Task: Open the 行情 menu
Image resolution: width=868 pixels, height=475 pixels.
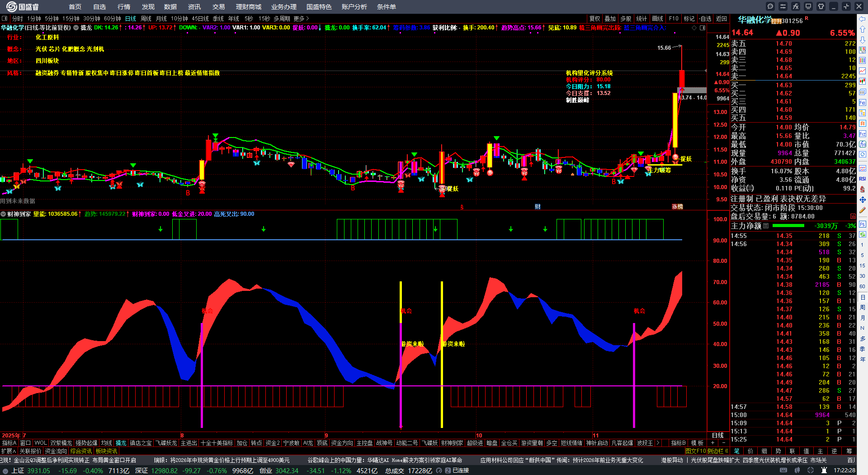Action: [124, 7]
